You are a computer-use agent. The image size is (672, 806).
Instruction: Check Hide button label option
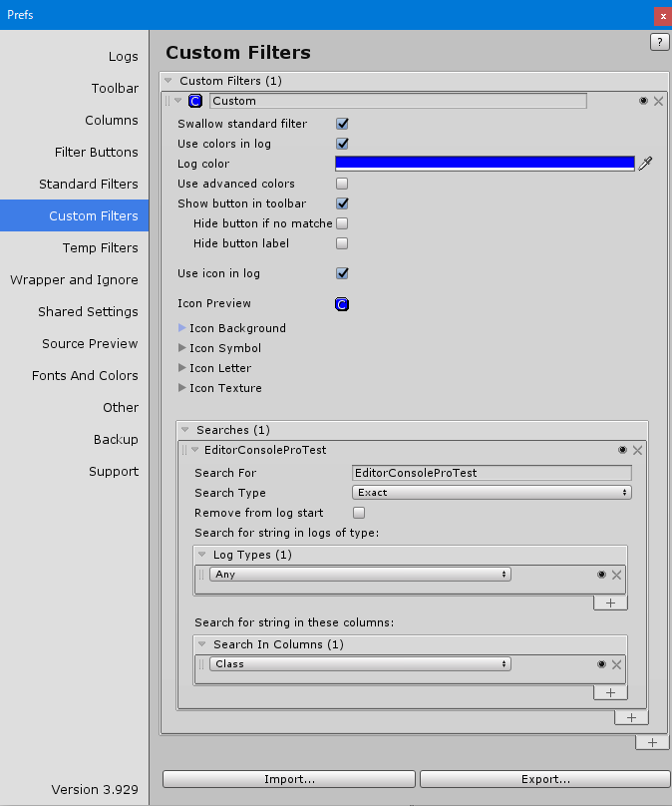point(342,243)
